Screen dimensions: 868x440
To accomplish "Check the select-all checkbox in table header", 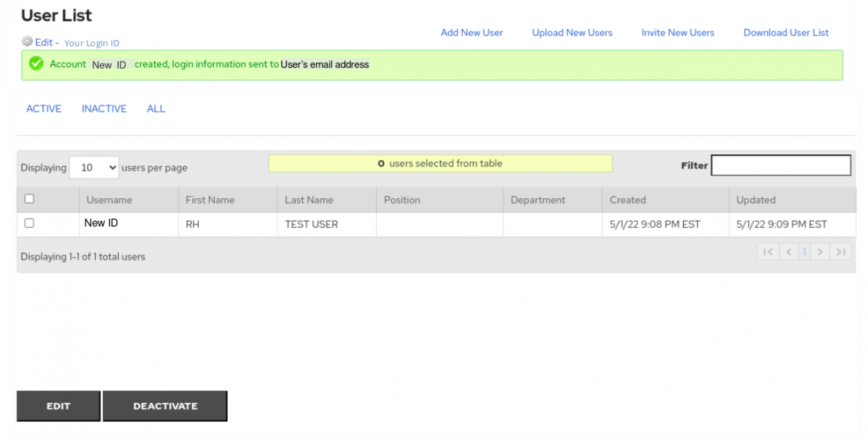I will click(x=30, y=199).
